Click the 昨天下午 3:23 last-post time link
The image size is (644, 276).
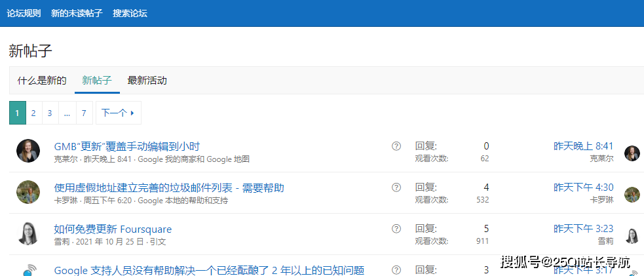(583, 229)
